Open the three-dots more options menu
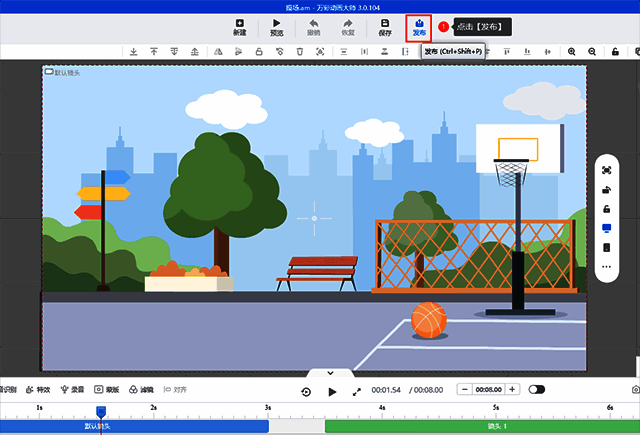This screenshot has width=640, height=435. tap(606, 267)
